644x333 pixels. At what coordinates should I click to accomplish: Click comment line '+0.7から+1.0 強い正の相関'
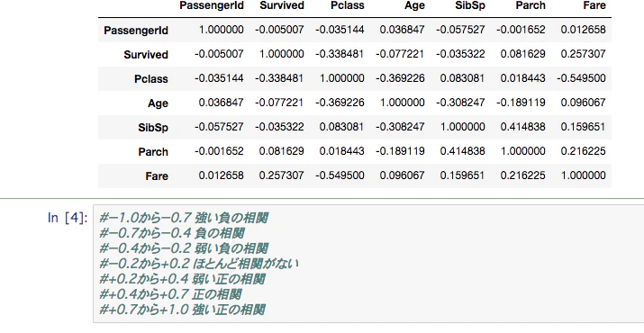coord(182,310)
